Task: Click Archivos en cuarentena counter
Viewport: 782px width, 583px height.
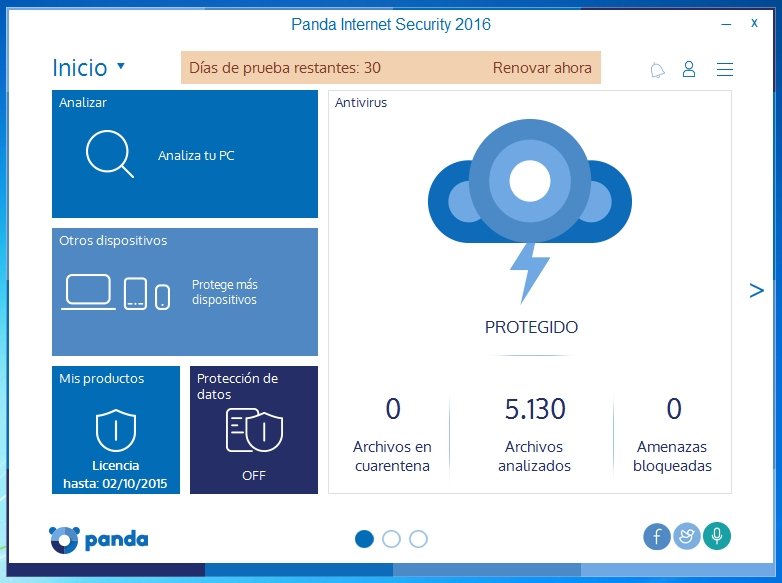Action: click(x=392, y=435)
